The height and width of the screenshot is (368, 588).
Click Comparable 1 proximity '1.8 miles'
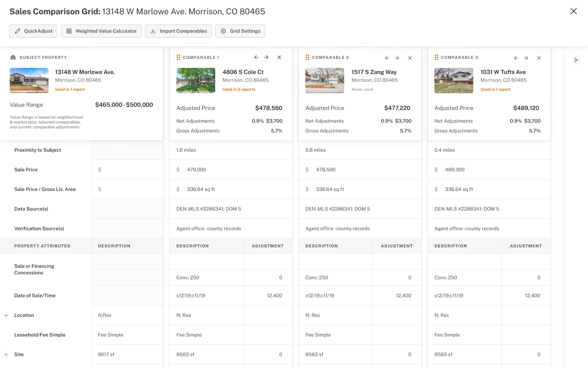point(186,150)
